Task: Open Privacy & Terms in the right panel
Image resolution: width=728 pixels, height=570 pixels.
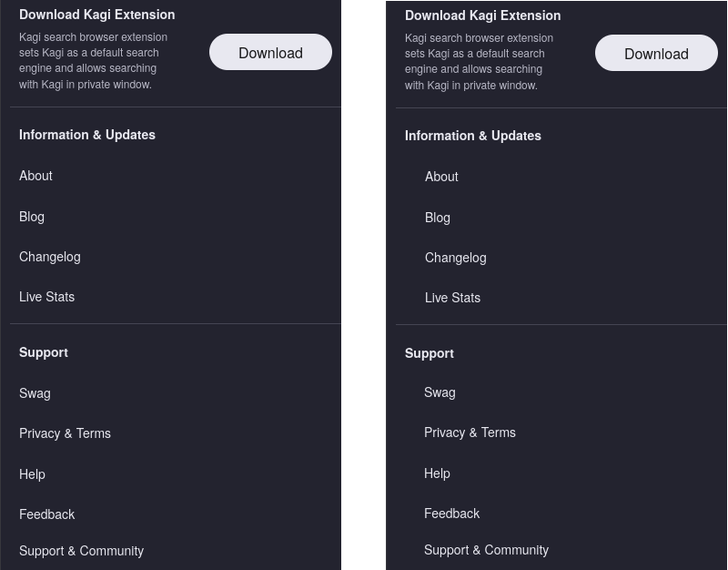Action: pos(470,433)
